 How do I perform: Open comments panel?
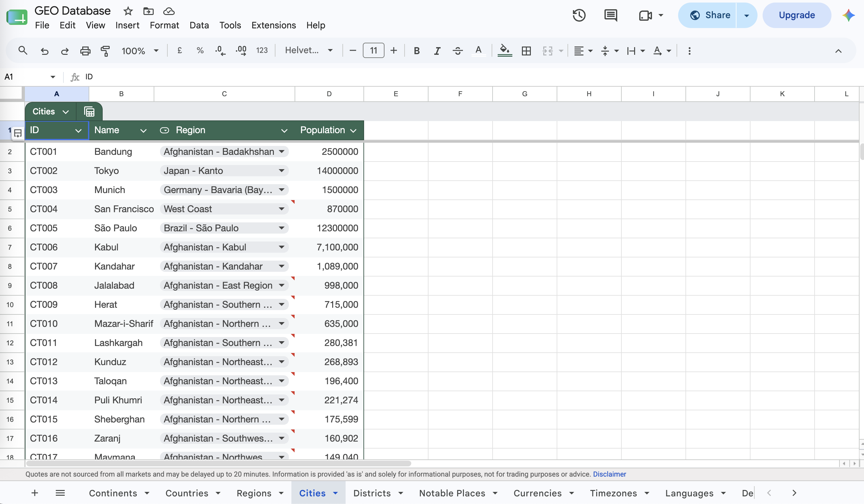[x=611, y=15]
